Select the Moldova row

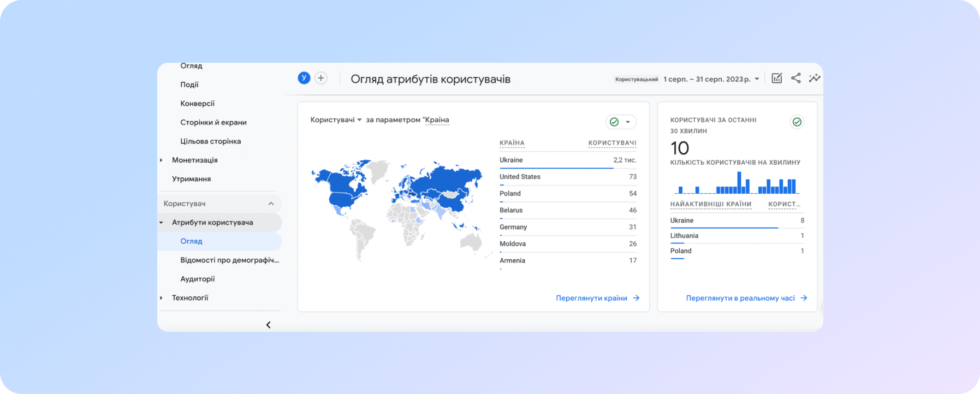[x=568, y=244]
